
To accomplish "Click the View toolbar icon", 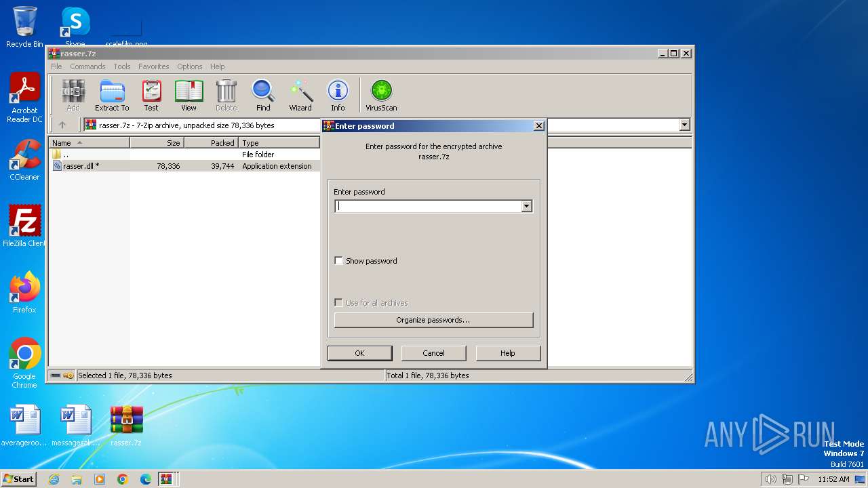I will [189, 95].
